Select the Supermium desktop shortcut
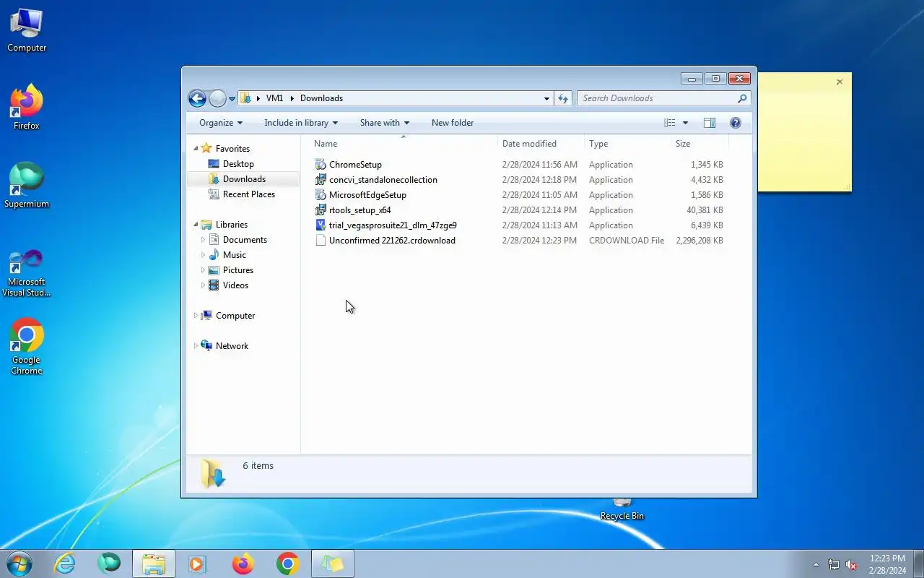The height and width of the screenshot is (578, 924). pyautogui.click(x=27, y=186)
